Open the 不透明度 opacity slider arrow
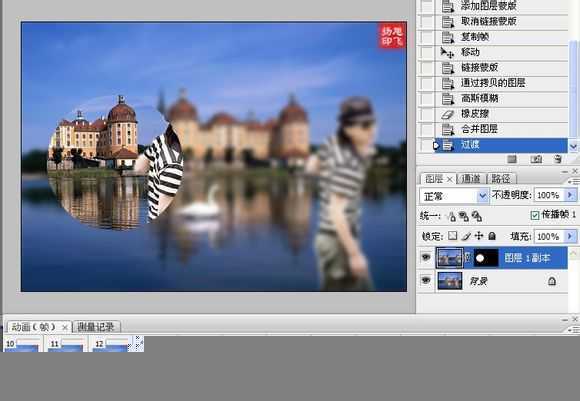The image size is (580, 401). tap(570, 195)
